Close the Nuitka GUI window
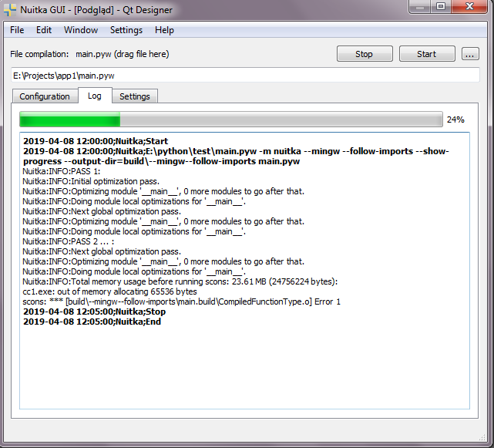This screenshot has width=494, height=448. (469, 7)
